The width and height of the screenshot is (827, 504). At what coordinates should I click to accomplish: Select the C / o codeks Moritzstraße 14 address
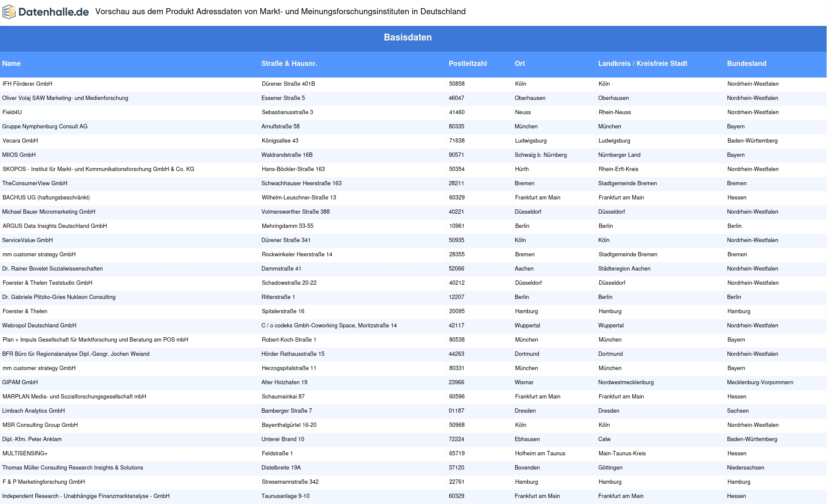(x=329, y=326)
